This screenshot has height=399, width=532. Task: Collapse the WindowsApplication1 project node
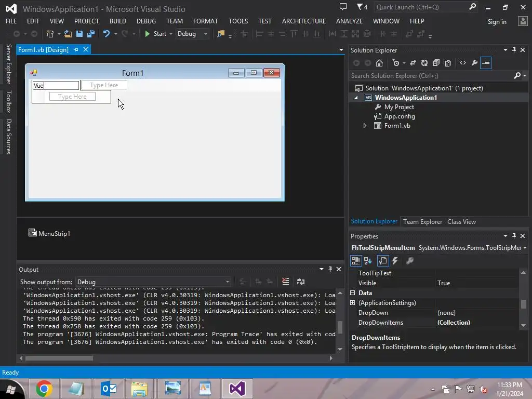356,98
